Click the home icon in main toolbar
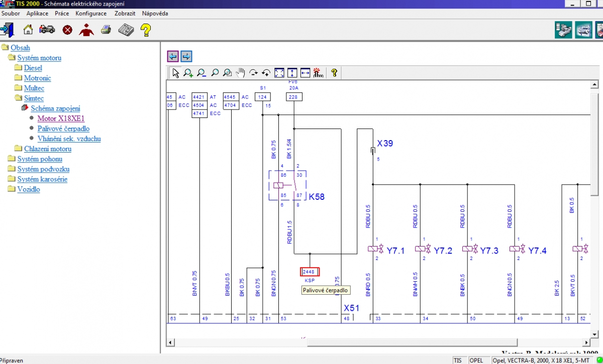The height and width of the screenshot is (364, 603). pos(28,30)
